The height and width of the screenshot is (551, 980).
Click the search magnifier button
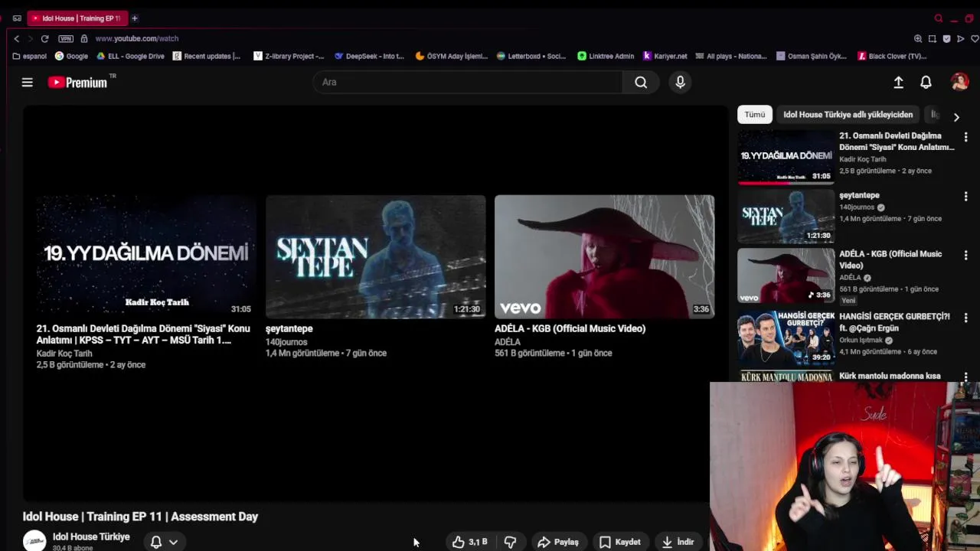tap(641, 83)
